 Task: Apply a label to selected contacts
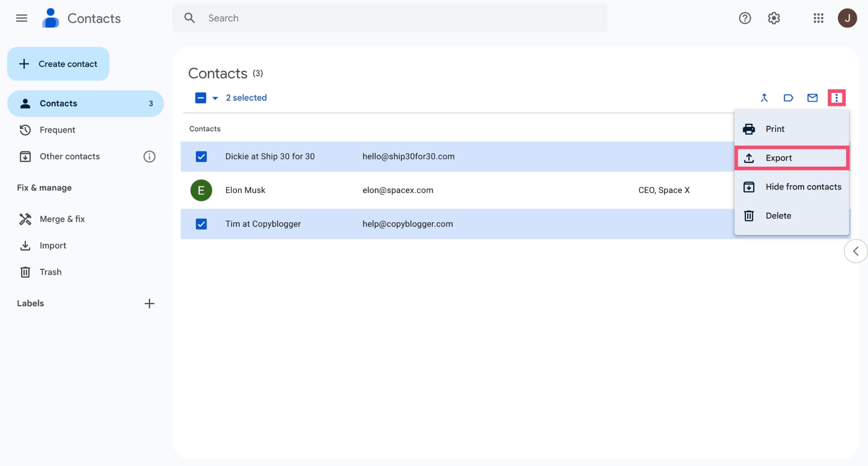pyautogui.click(x=788, y=98)
